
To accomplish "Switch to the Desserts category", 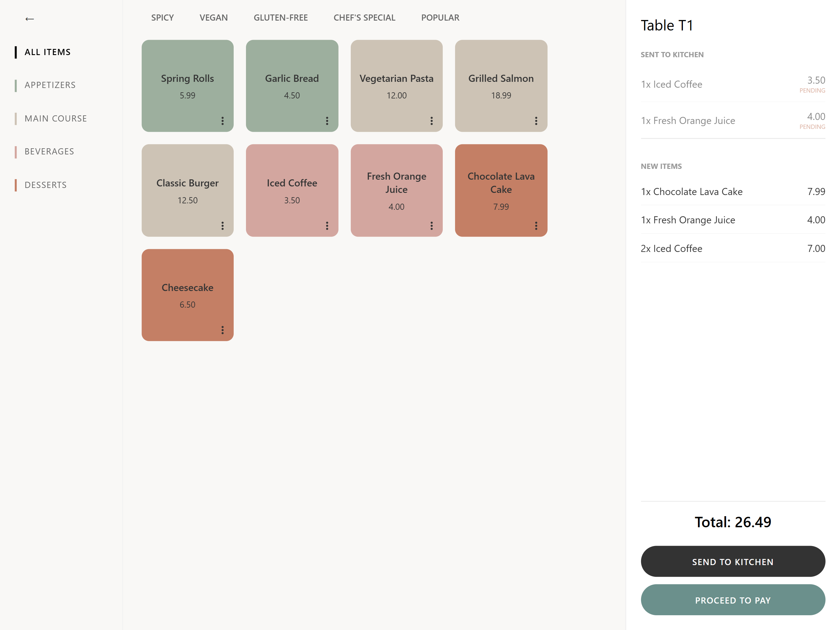I will (x=46, y=185).
